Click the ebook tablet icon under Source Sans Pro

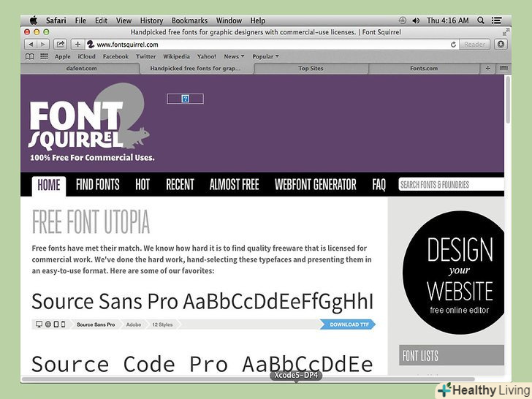click(56, 324)
